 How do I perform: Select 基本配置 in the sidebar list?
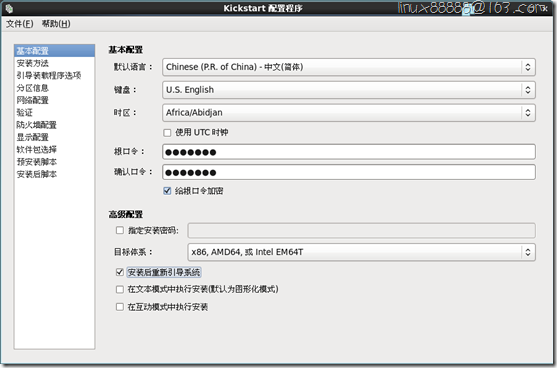[x=54, y=50]
